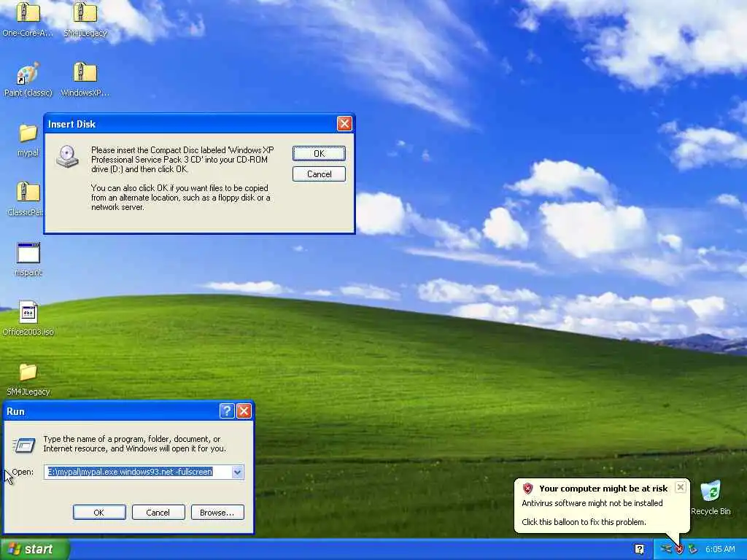This screenshot has height=560, width=747.
Task: Dismiss the security balloon with its close X
Action: pyautogui.click(x=681, y=487)
